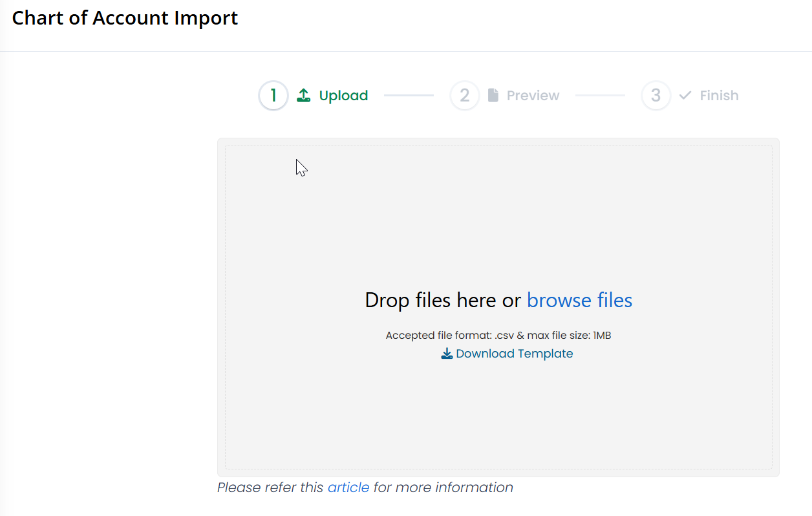
Task: Select the step 3 circle
Action: click(x=656, y=96)
